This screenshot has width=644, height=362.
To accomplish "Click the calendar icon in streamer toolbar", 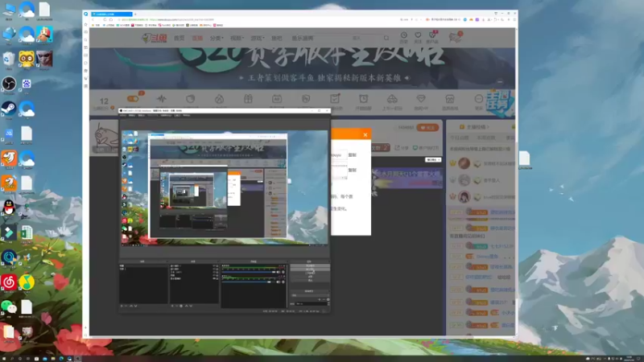I will pyautogui.click(x=277, y=99).
